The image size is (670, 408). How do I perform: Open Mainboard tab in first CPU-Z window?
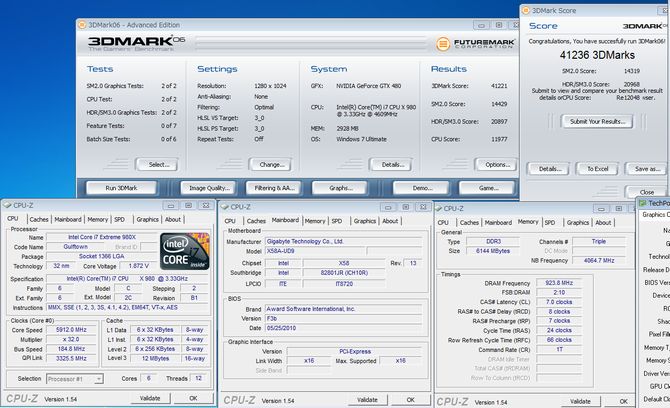pos(68,219)
